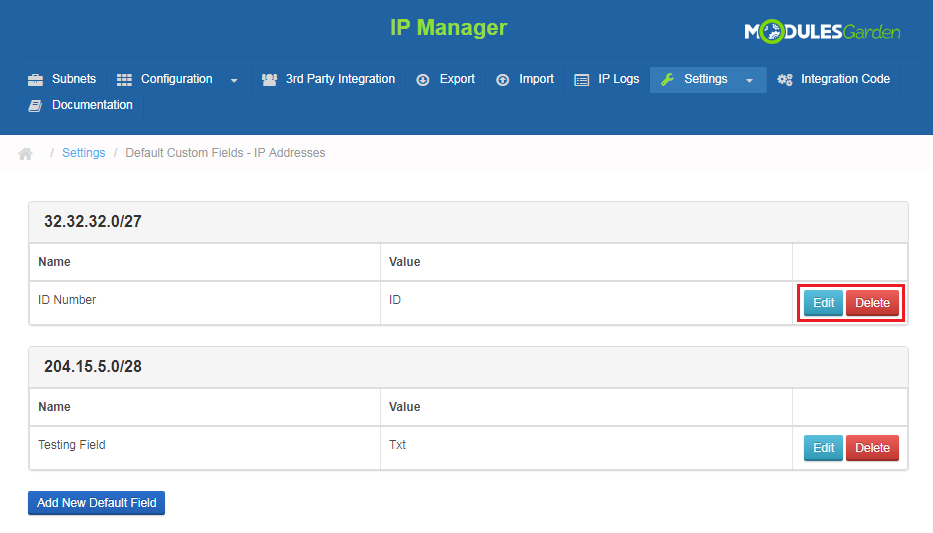
Task: Click the ModulesGarden logo
Action: (822, 32)
